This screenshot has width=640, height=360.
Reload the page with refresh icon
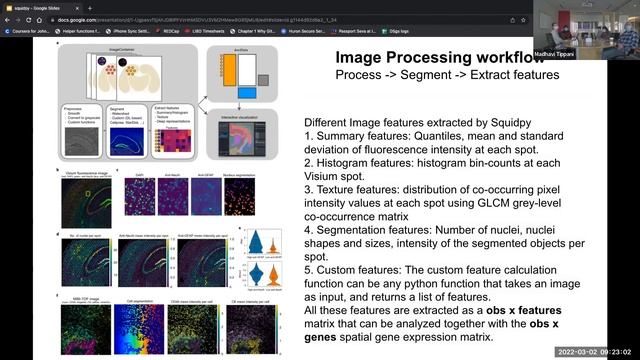click(28, 20)
